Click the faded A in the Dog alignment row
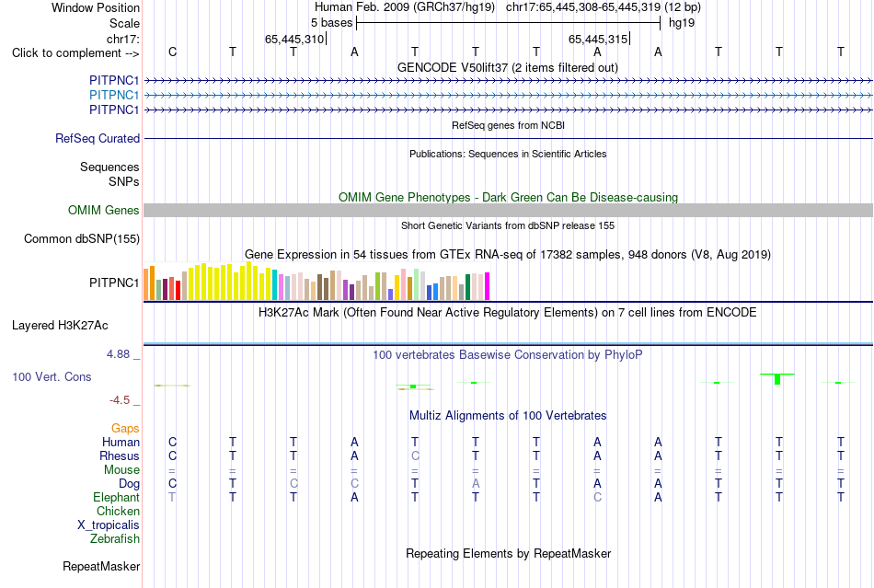The height and width of the screenshot is (588, 874). [x=476, y=484]
